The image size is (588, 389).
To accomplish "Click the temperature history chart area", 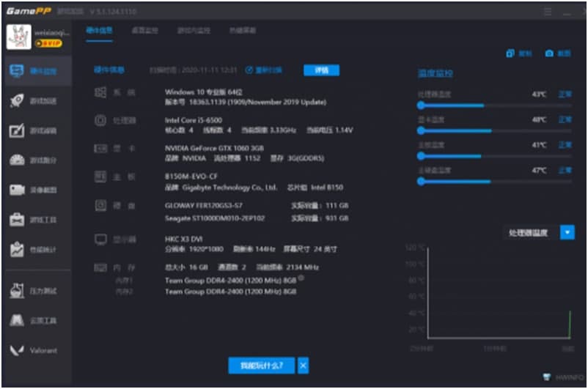I will (499, 293).
